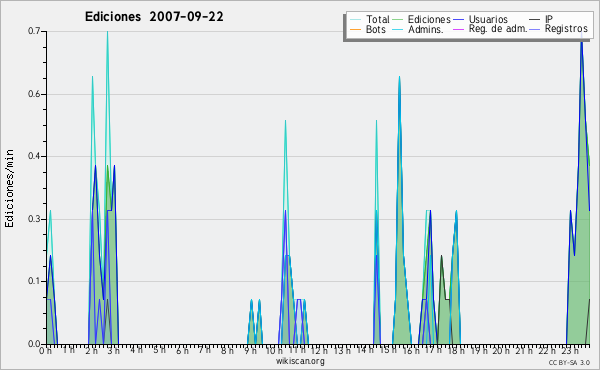Viewport: 600px width, 370px height.
Task: Click the blue Usuarios legend color line
Action: [458, 20]
